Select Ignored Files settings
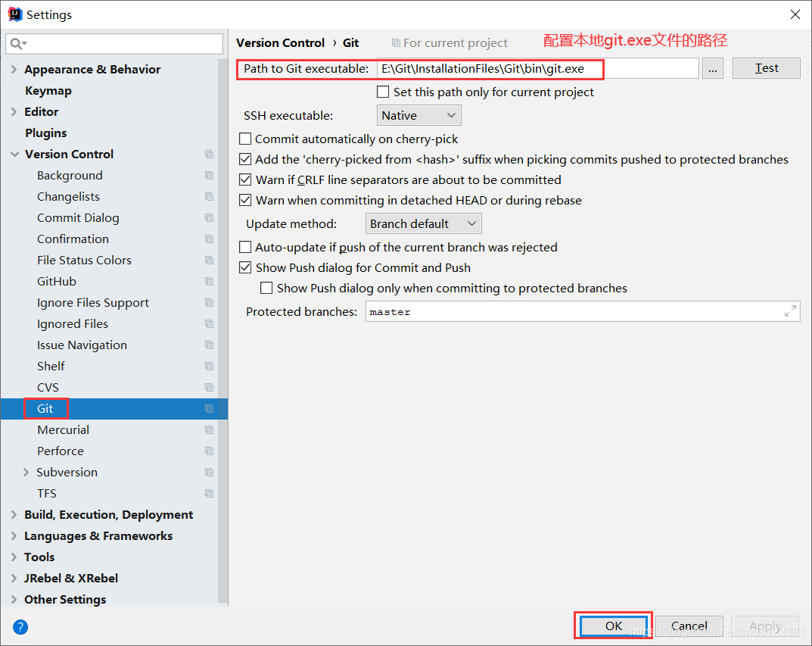 point(73,324)
